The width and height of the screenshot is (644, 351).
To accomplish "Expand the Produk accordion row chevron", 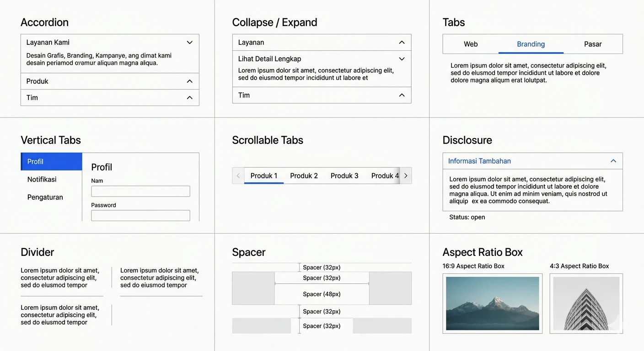I will [189, 81].
